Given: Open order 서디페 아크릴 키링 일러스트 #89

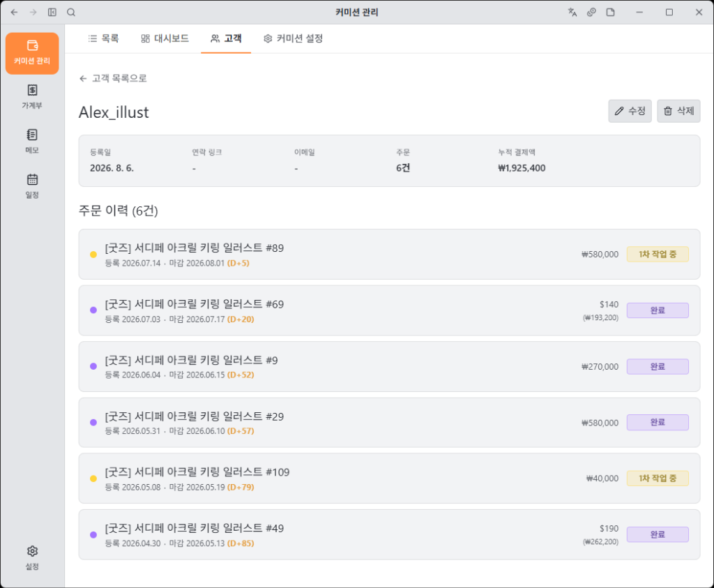Looking at the screenshot, I should coord(389,254).
